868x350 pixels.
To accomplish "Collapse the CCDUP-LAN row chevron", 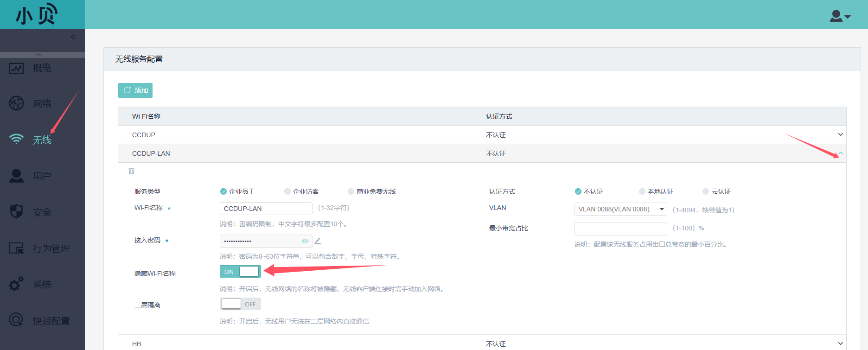I will coord(840,153).
